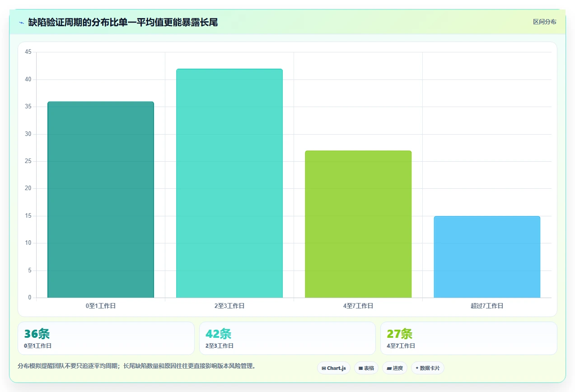Click the blue 超过7工作日 bar
The width and height of the screenshot is (575, 392).
point(487,257)
